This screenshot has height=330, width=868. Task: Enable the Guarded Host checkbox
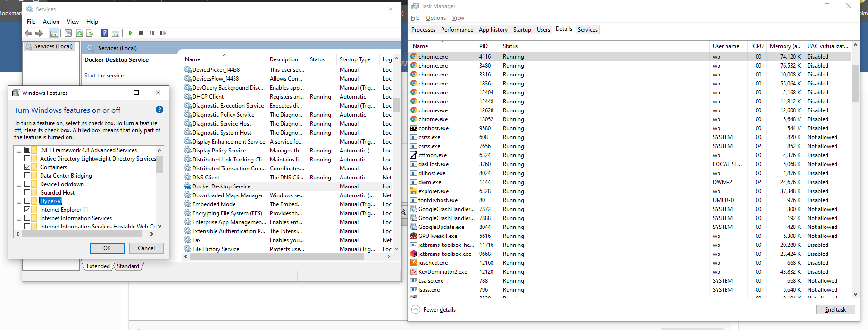point(27,193)
